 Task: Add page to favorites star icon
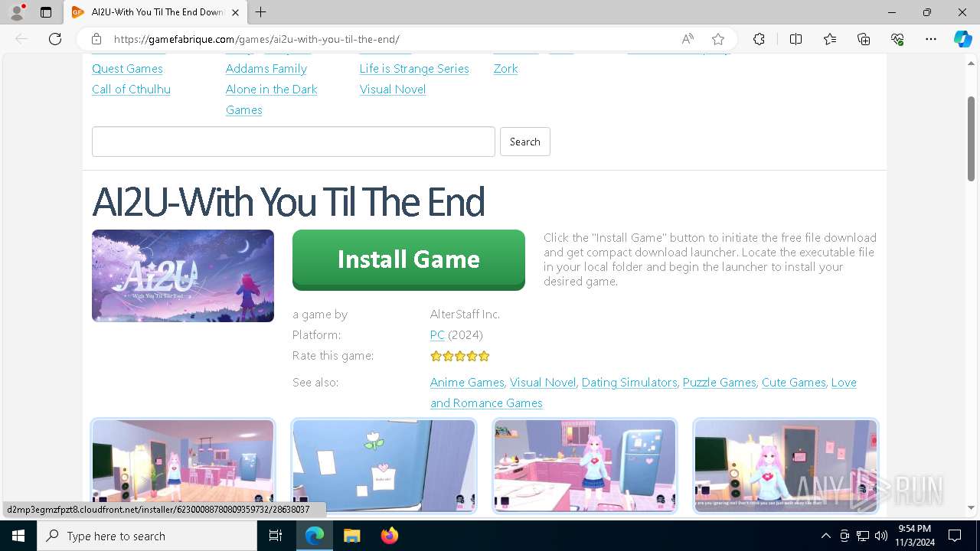click(718, 39)
